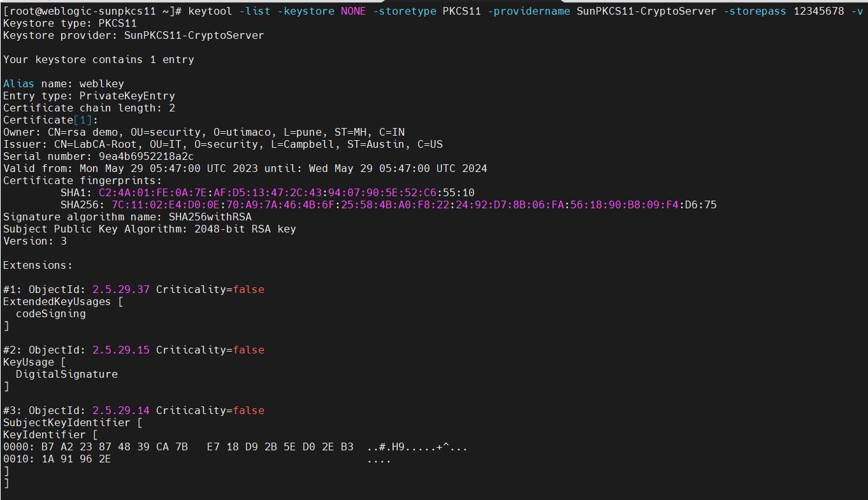868x500 pixels.
Task: Click the SHA1 fingerprint value
Action: click(x=287, y=192)
